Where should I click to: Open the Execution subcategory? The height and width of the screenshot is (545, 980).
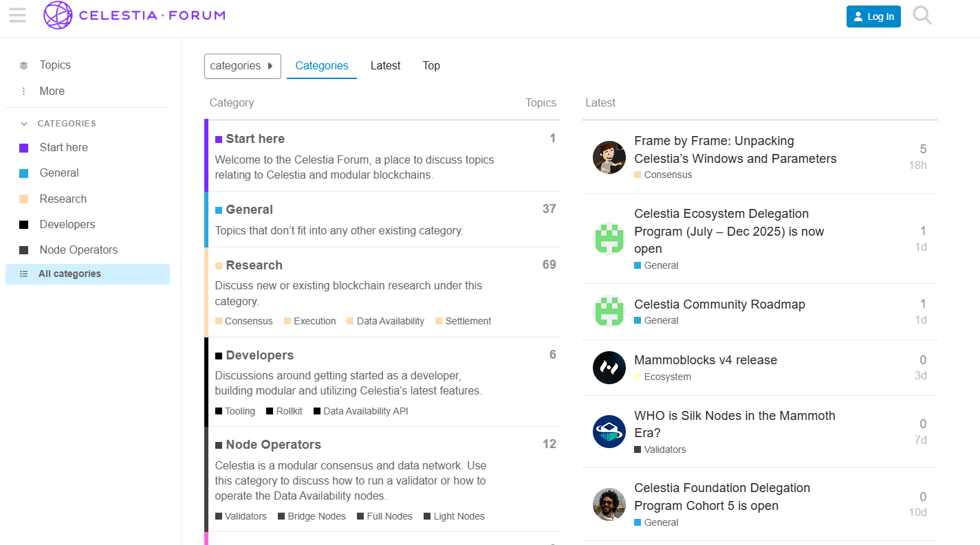(310, 321)
